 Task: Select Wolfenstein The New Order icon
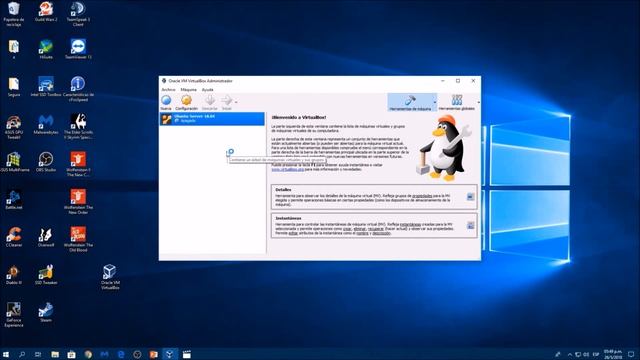coord(78,202)
